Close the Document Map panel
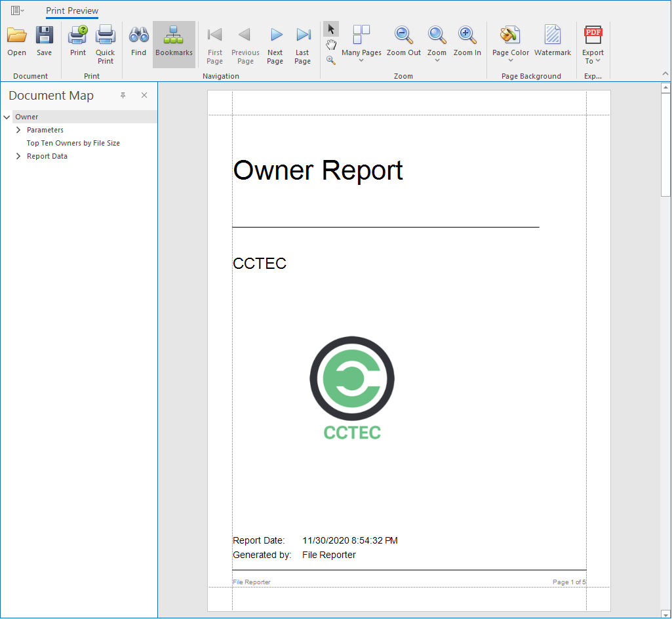The image size is (672, 619). point(144,96)
